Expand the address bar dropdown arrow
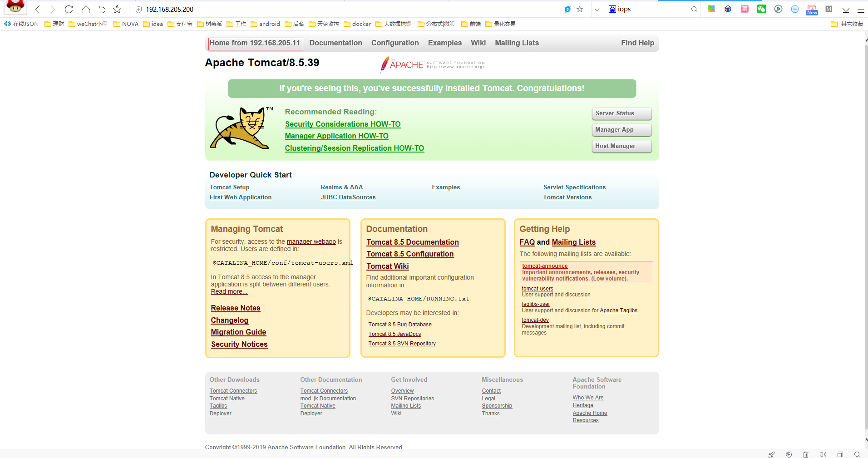 (597, 9)
